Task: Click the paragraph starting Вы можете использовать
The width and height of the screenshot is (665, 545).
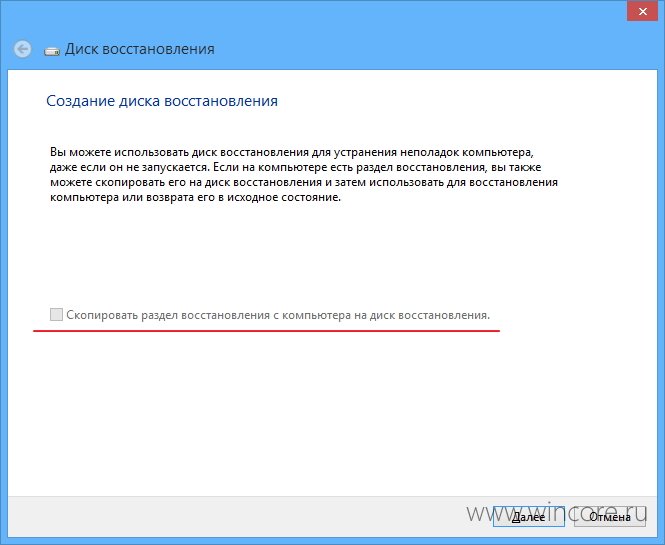Action: tap(304, 174)
